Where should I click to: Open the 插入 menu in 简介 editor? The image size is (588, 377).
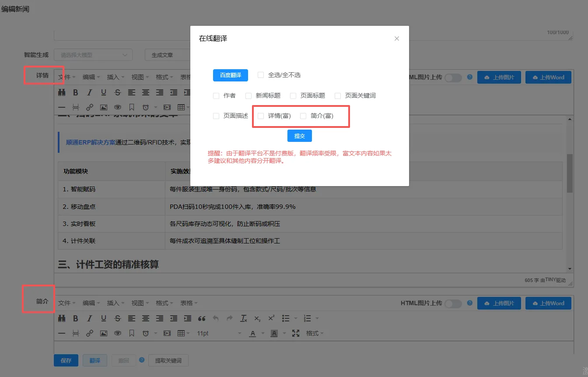click(x=115, y=303)
